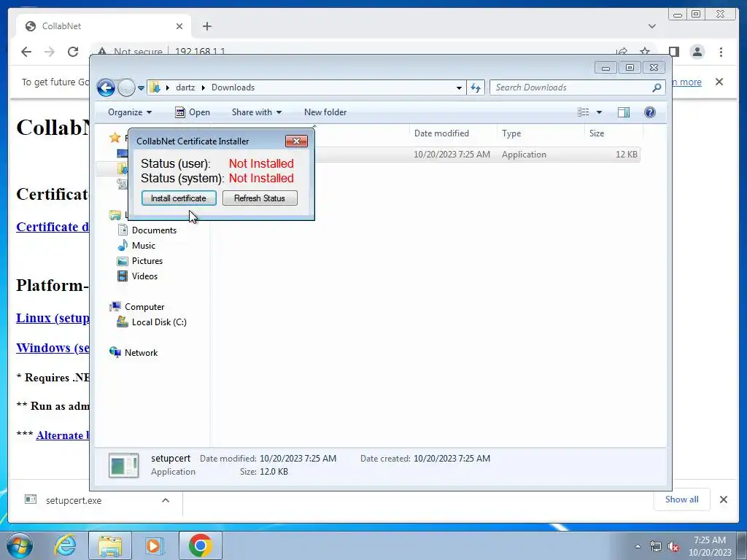
Task: Open Explorer recent locations dropdown arrow
Action: 141,88
